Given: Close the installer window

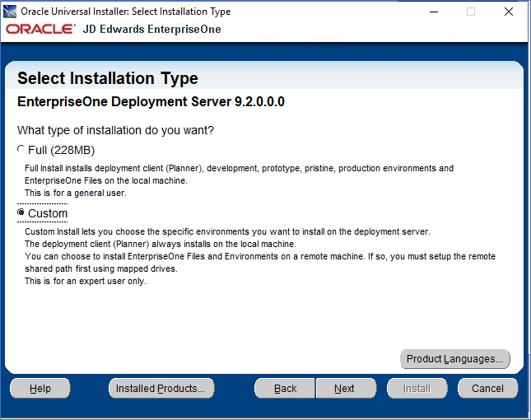Looking at the screenshot, I should (508, 12).
